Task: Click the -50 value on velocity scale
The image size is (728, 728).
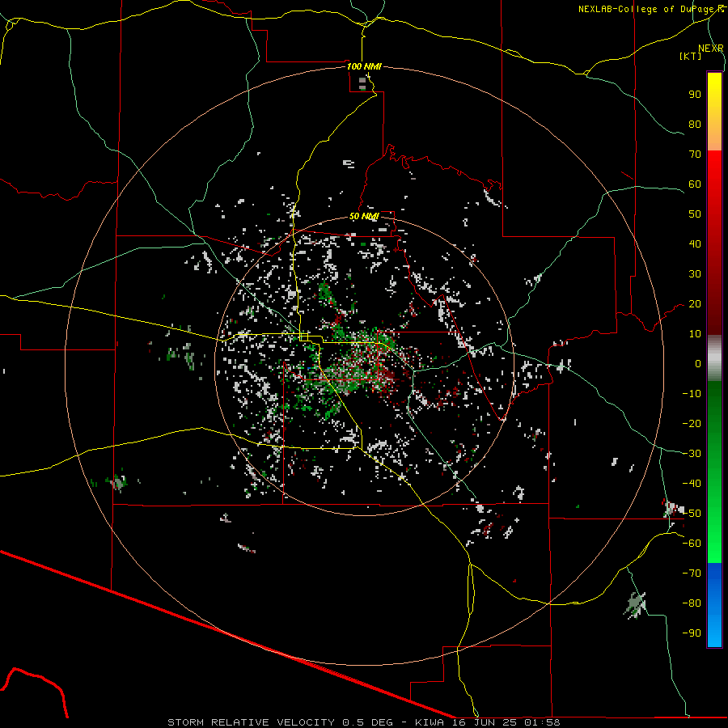Action: coord(692,514)
